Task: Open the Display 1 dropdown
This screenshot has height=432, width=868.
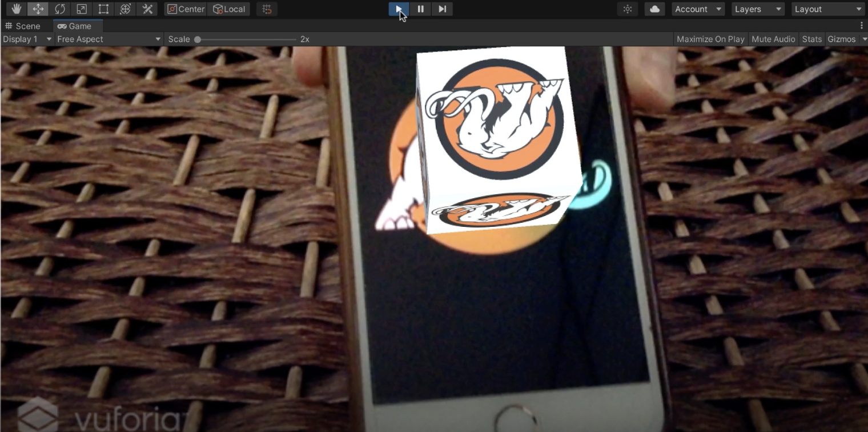Action: (27, 39)
